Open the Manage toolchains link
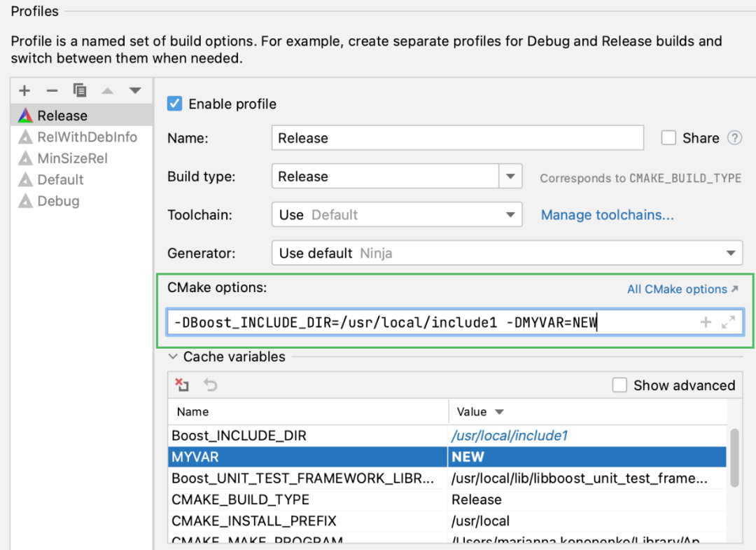The width and height of the screenshot is (756, 550). click(607, 215)
